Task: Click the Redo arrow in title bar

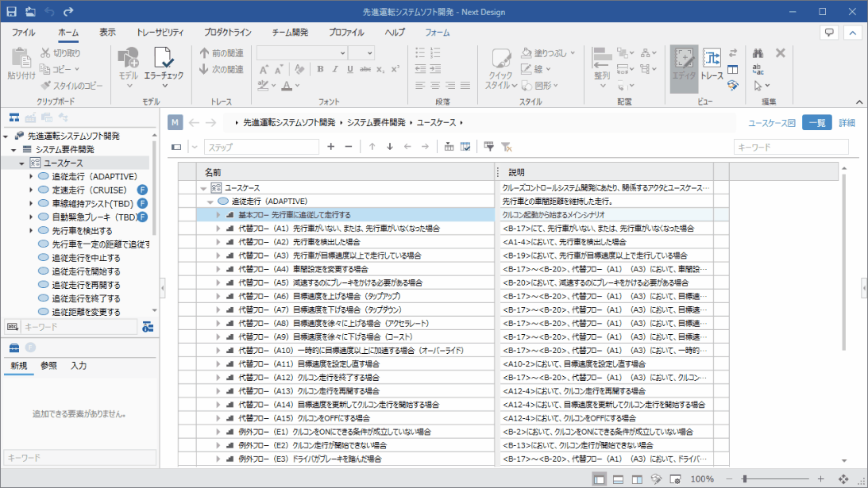Action: pos(68,11)
